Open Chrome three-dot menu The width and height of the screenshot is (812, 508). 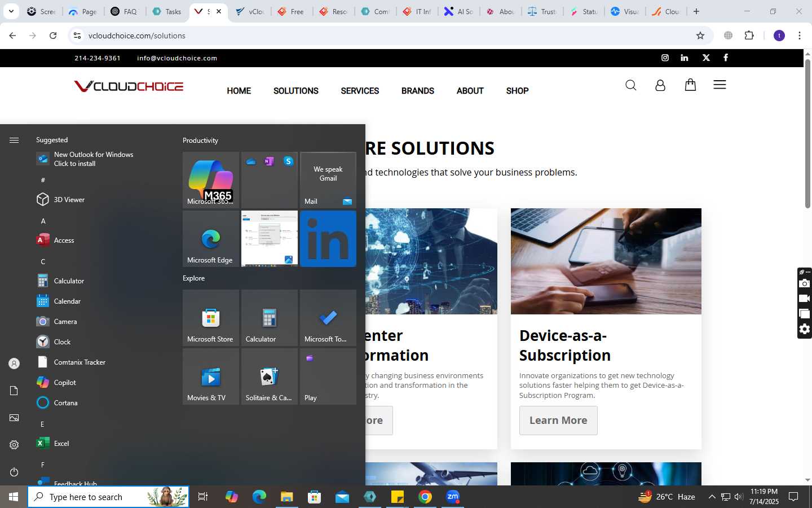point(799,36)
